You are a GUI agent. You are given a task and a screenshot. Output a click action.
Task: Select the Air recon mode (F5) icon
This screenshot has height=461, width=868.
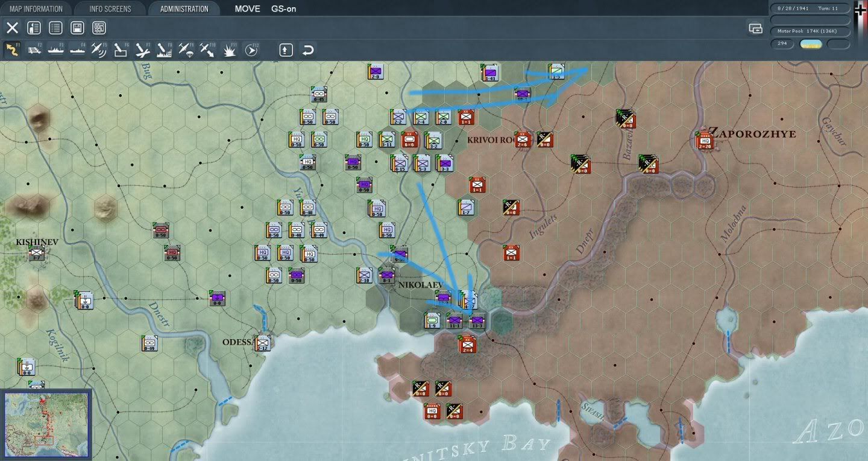tap(99, 49)
